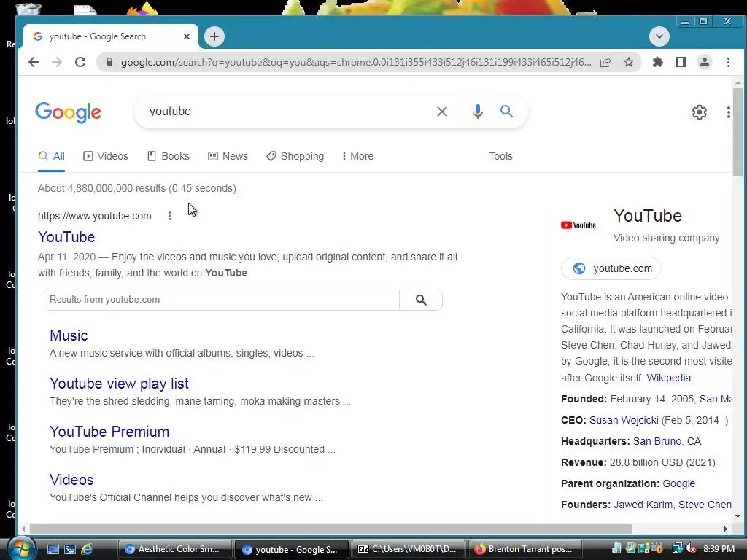This screenshot has height=560, width=747.
Task: Switch to the Books tab
Action: [x=169, y=156]
